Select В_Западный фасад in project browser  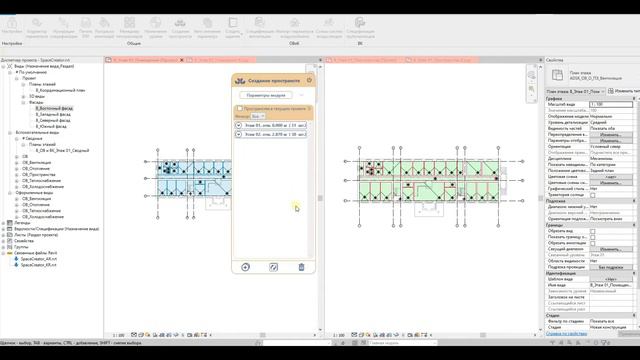click(53, 115)
